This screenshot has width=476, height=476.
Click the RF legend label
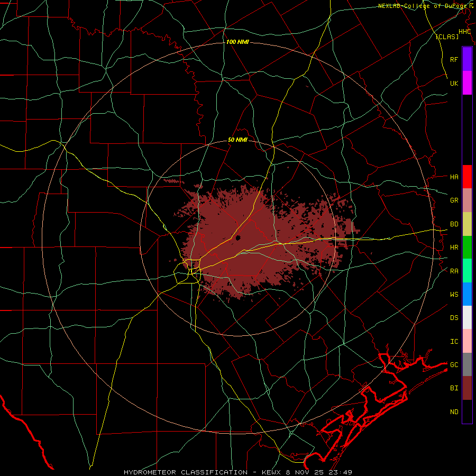[454, 60]
